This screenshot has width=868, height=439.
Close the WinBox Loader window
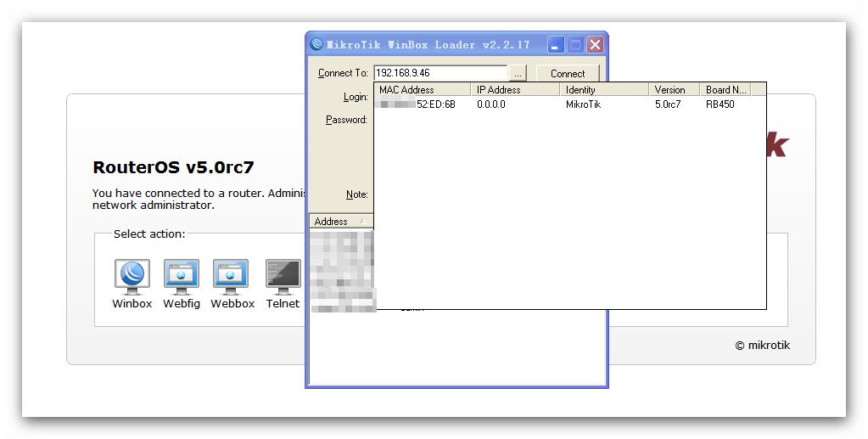[595, 45]
